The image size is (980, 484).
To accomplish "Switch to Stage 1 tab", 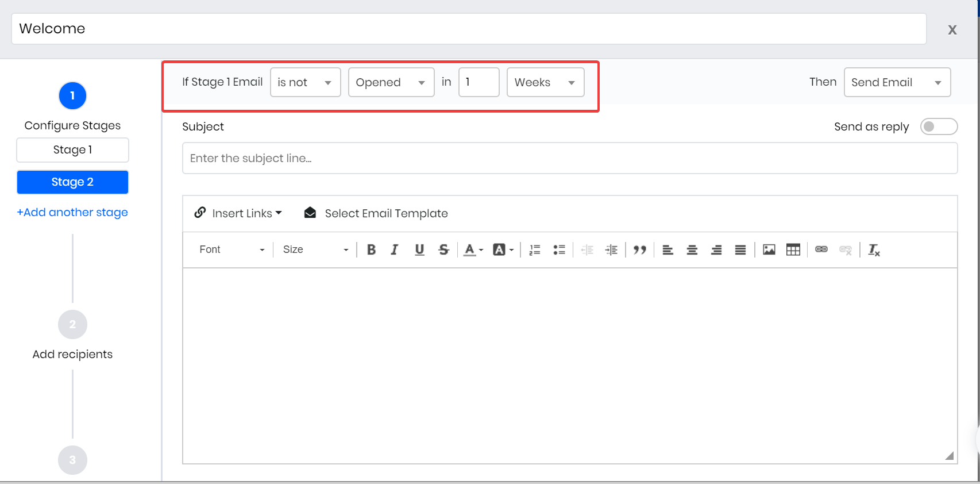I will 72,150.
